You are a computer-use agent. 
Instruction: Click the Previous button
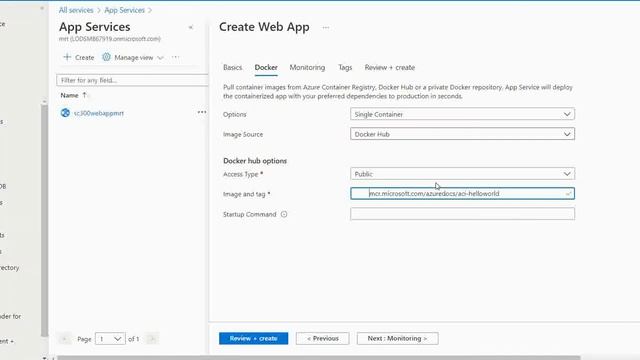[x=322, y=338]
